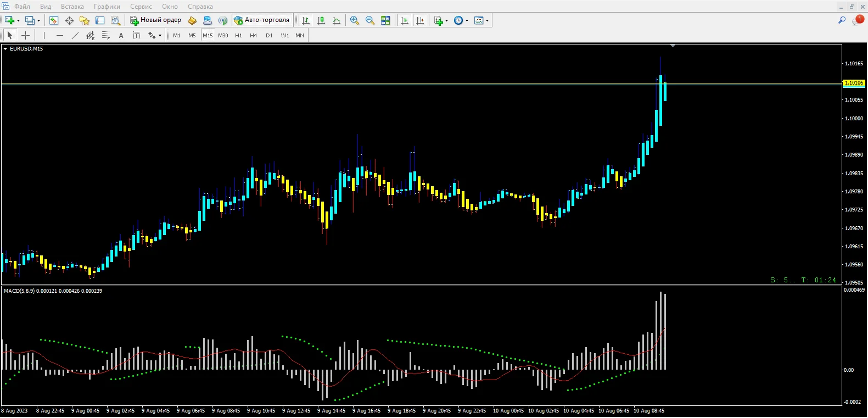Viewport: 868px width, 418px height.
Task: Expand the new chart dropdown arrow
Action: click(18, 20)
